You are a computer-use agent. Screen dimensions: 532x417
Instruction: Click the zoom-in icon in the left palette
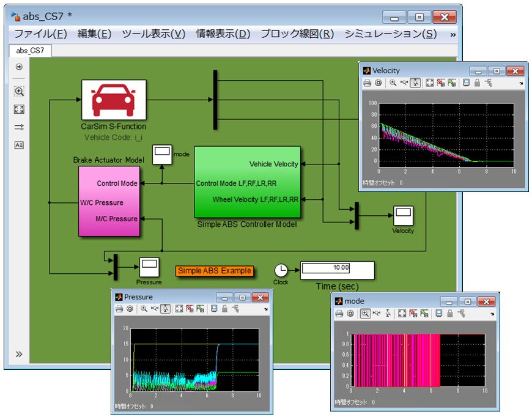pos(19,91)
